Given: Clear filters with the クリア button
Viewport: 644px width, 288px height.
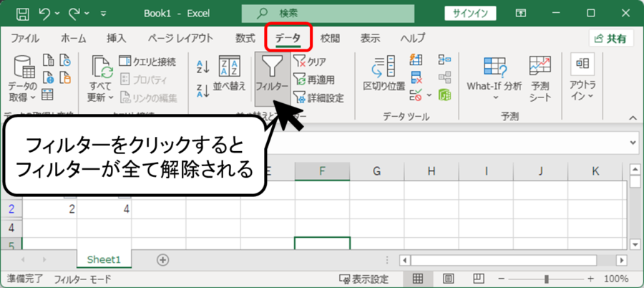Looking at the screenshot, I should point(310,62).
